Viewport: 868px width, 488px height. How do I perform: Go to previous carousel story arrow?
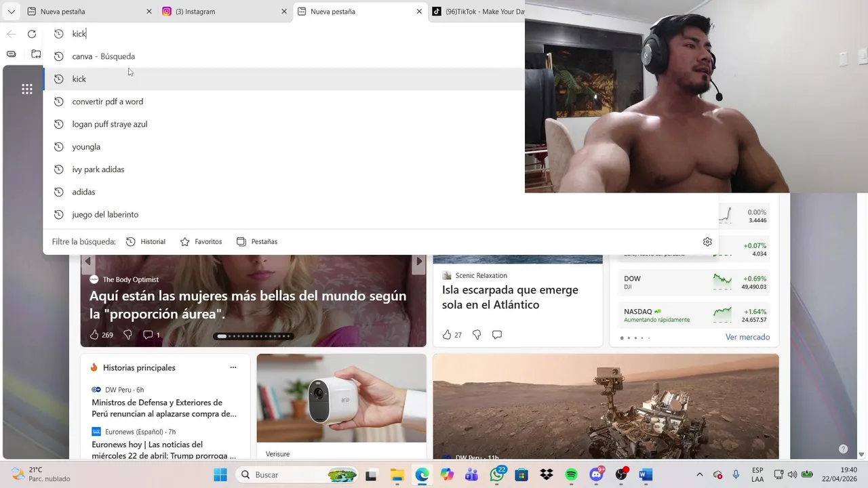87,262
